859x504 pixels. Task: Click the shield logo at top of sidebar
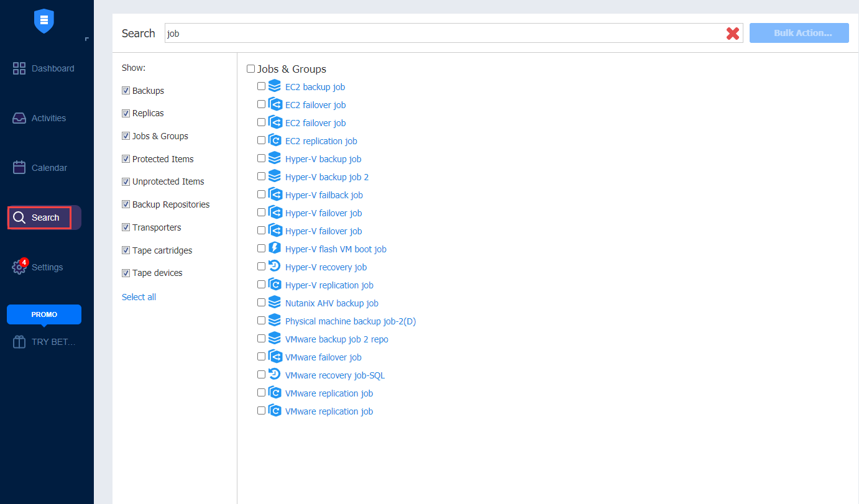click(x=44, y=21)
